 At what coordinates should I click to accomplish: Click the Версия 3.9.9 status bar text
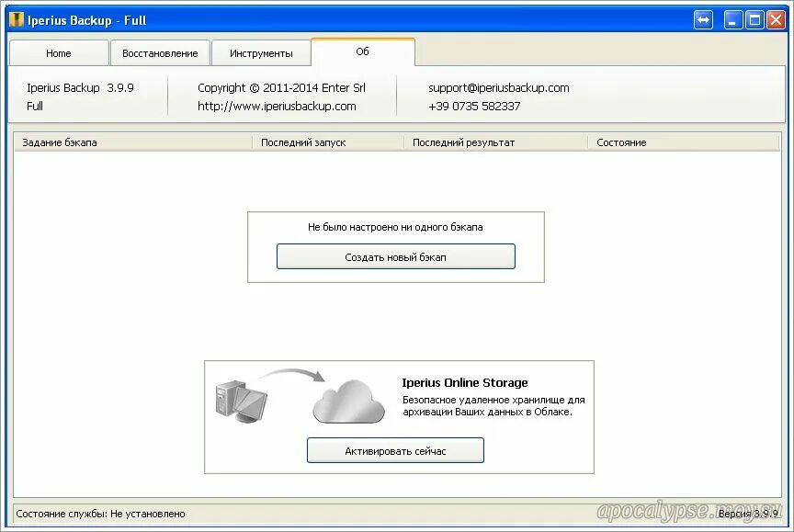pos(748,514)
